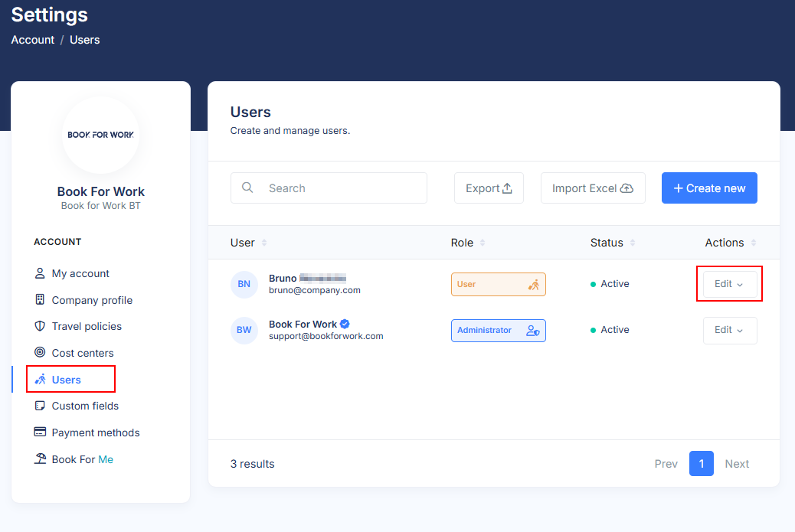
Task: Go to Next page
Action: [737, 464]
